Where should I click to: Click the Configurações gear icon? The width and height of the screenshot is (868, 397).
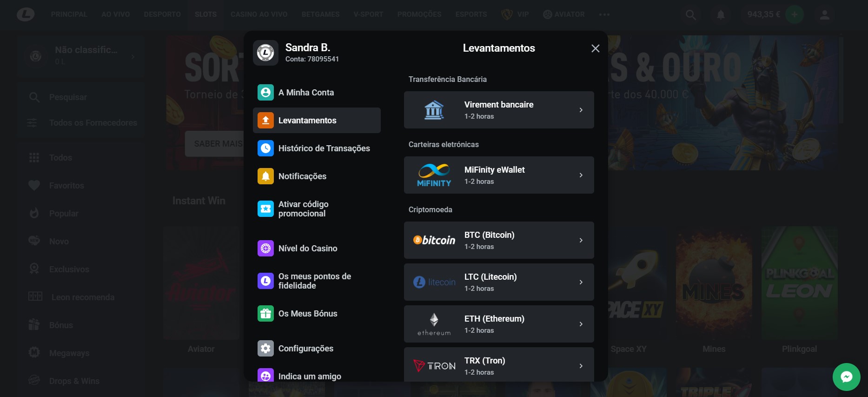(265, 348)
